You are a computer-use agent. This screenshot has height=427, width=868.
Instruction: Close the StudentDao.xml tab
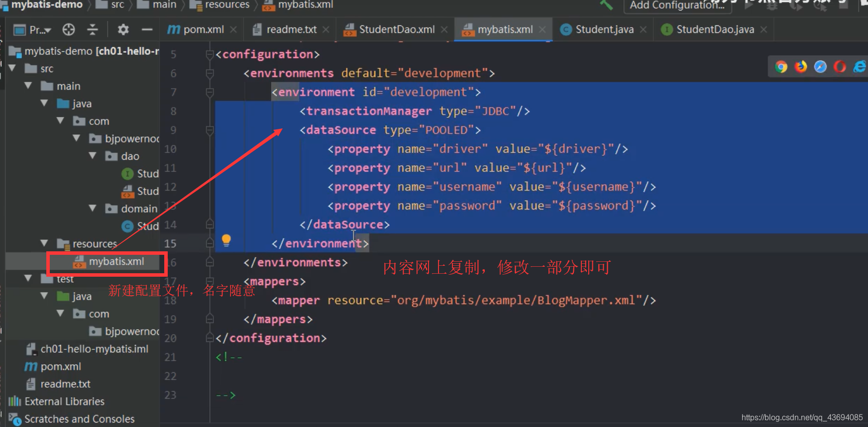pos(444,30)
